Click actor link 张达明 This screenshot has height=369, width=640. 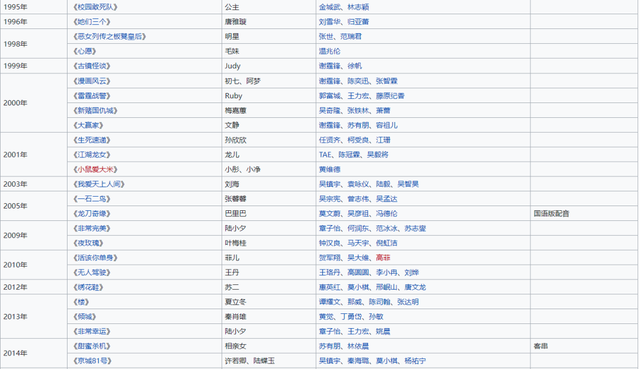click(408, 302)
